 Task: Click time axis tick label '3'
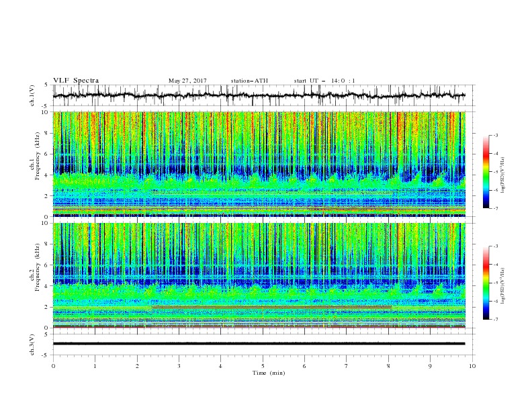pos(179,366)
